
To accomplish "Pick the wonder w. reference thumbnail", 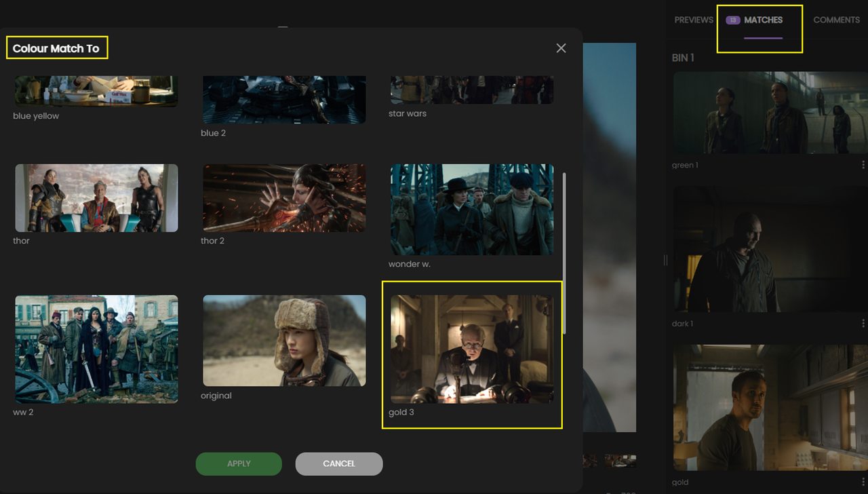I will (472, 210).
